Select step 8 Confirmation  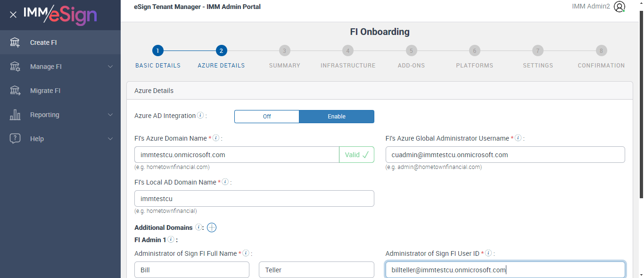coord(601,51)
